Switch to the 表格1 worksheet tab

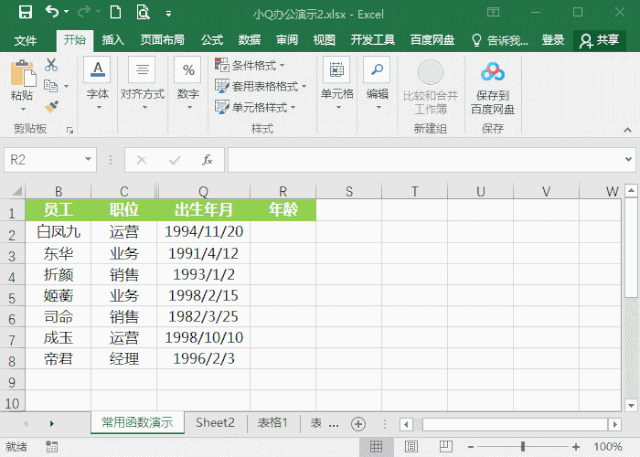click(273, 423)
